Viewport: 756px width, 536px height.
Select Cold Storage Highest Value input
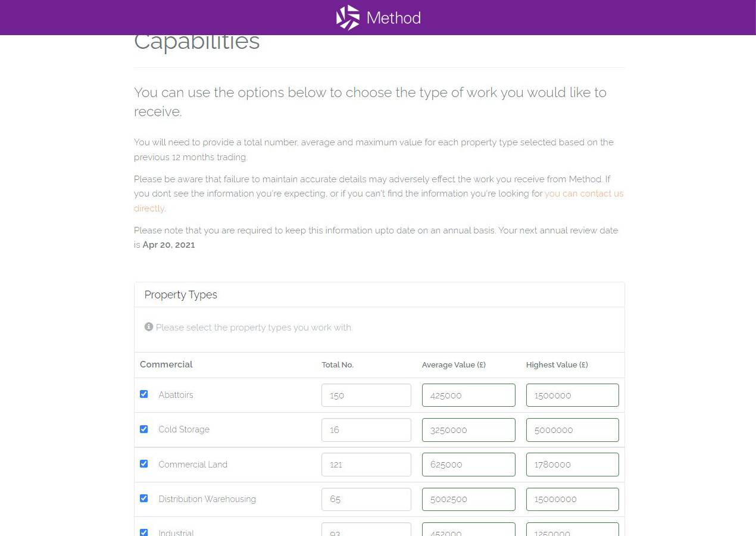[573, 430]
